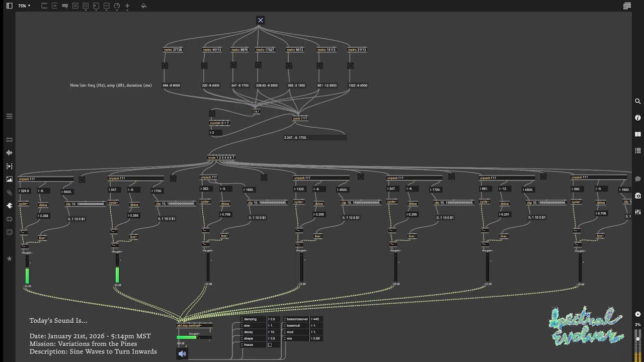Image resolution: width=644 pixels, height=362 pixels.
Task: Add a comment box from toolbar
Action: tap(65, 6)
